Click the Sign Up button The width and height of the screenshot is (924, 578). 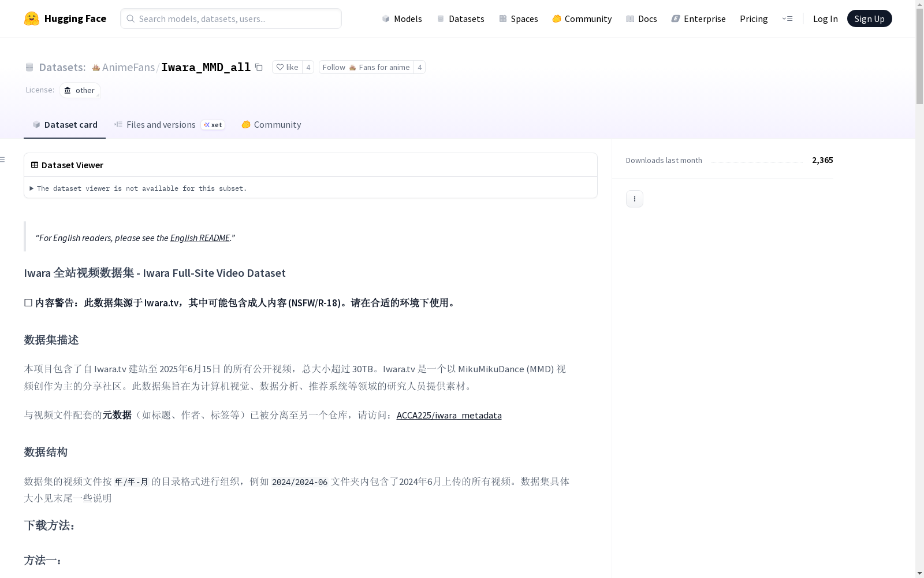[869, 18]
